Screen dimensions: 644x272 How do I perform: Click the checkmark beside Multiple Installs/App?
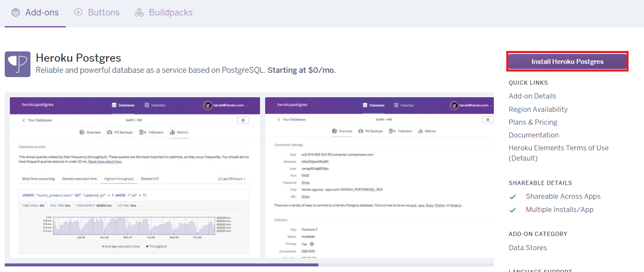coord(512,210)
